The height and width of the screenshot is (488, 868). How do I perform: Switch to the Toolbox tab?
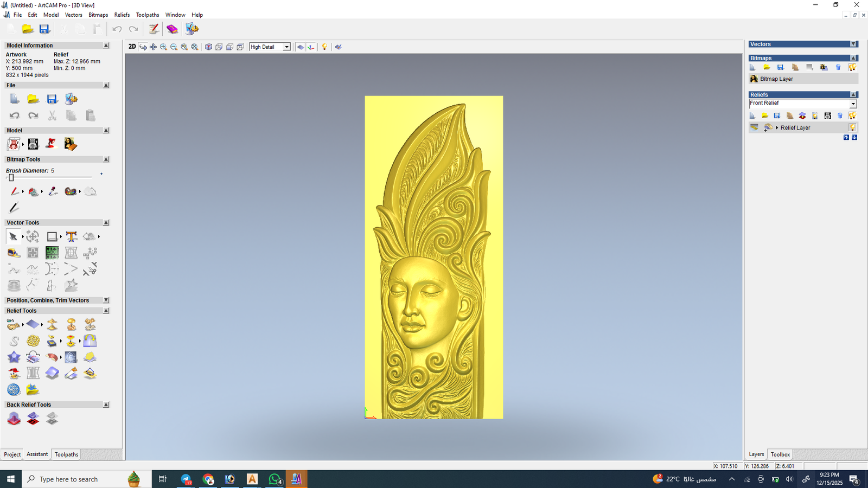pyautogui.click(x=780, y=454)
